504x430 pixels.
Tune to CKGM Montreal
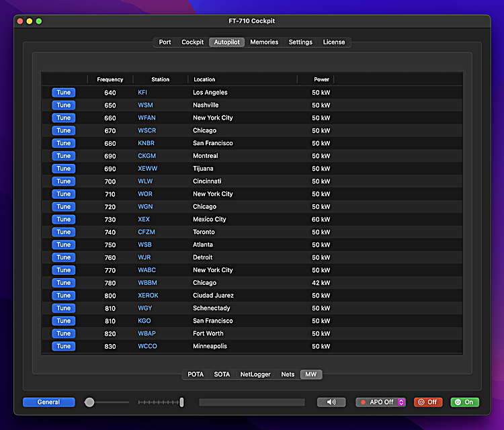coord(64,156)
